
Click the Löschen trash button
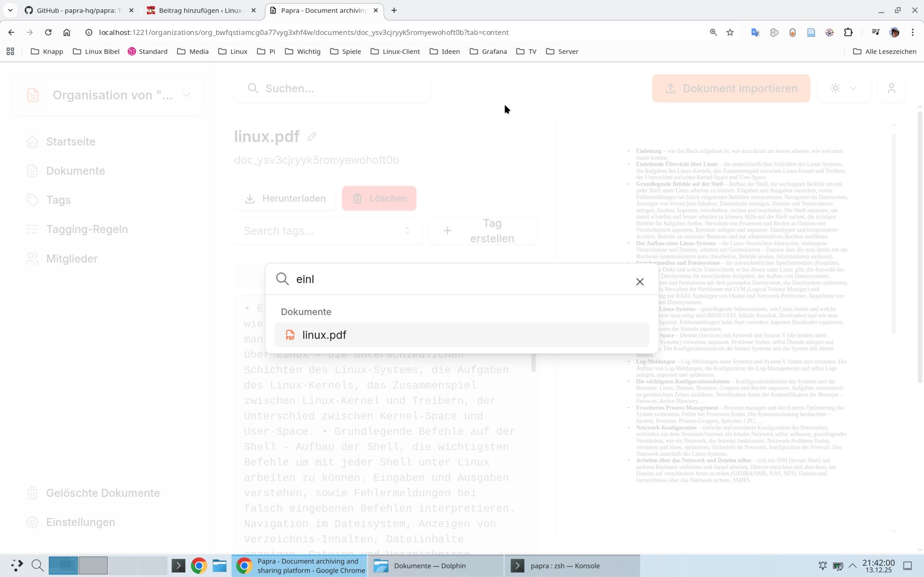[x=379, y=198]
